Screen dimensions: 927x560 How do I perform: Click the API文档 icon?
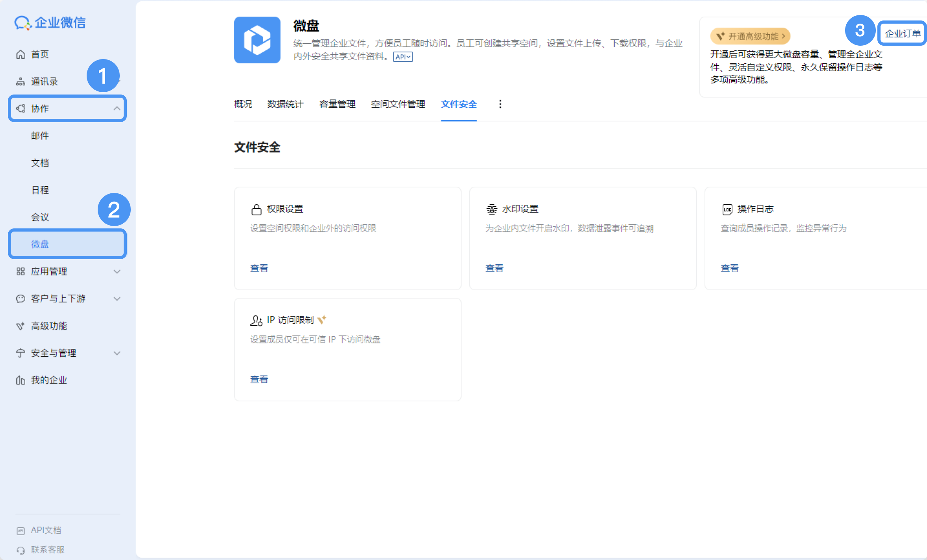pos(21,531)
